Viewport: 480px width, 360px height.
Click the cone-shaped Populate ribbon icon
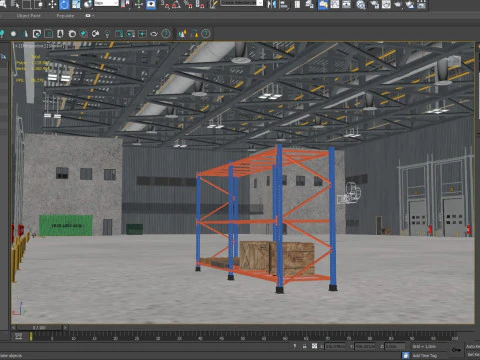tap(25, 34)
